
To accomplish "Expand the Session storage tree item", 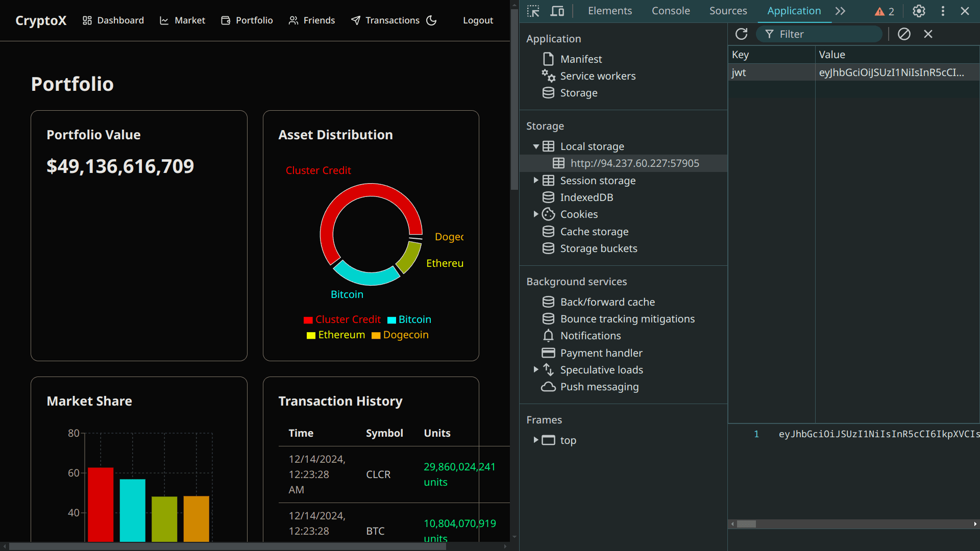I will pyautogui.click(x=536, y=180).
